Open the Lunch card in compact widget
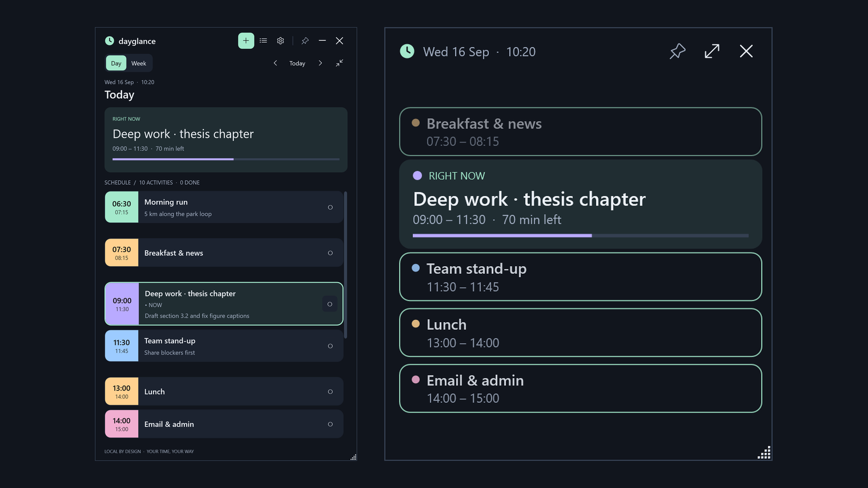The image size is (868, 488). (x=580, y=333)
